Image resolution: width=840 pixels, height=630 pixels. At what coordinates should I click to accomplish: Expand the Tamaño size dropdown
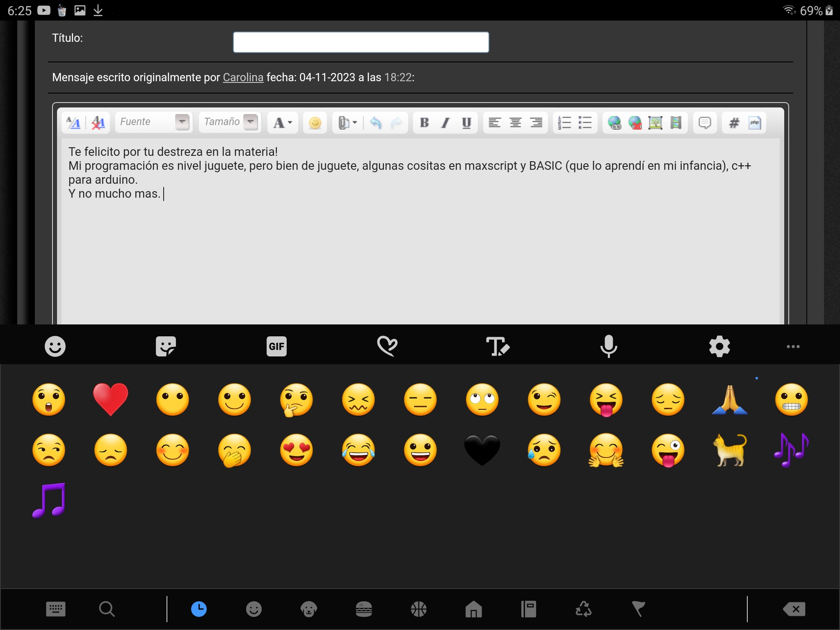point(250,122)
